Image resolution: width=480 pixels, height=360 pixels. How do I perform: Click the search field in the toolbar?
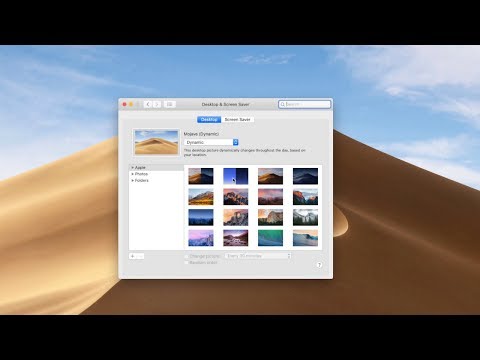[x=304, y=104]
